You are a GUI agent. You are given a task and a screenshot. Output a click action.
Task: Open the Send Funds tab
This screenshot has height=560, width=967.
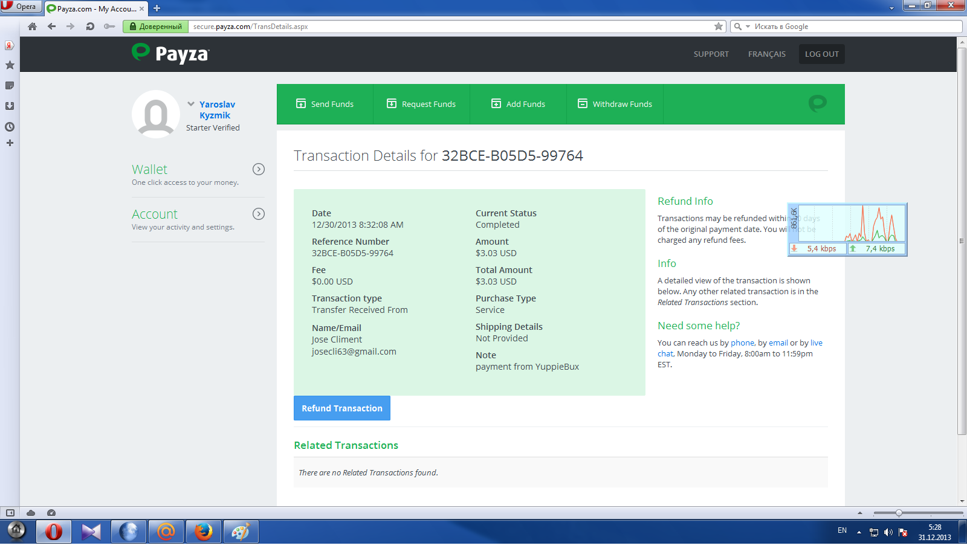point(325,104)
